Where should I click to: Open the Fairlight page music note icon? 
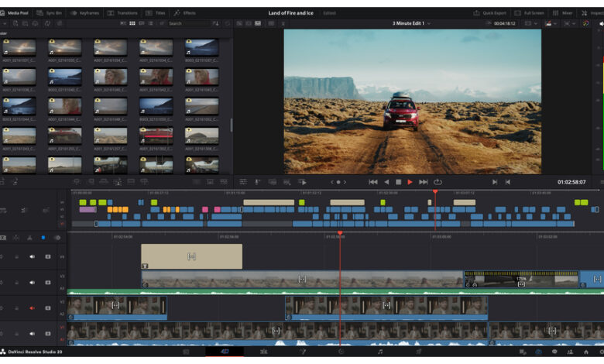click(x=380, y=352)
